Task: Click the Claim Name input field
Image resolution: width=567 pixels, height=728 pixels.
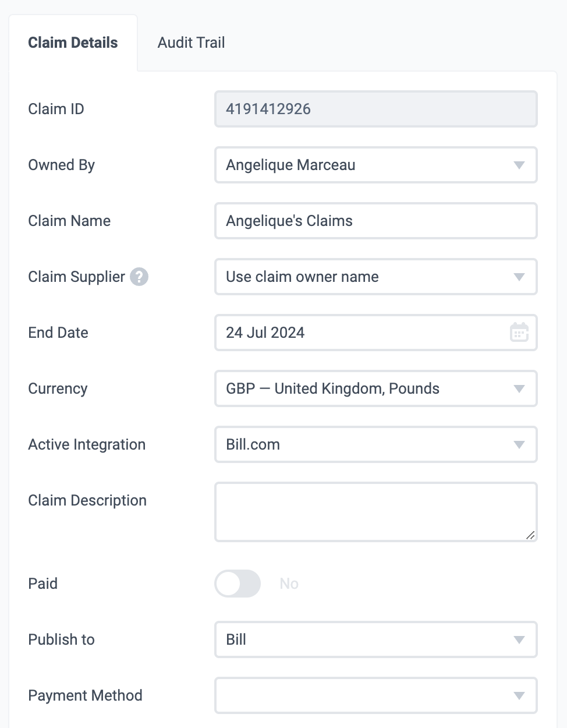Action: (376, 221)
